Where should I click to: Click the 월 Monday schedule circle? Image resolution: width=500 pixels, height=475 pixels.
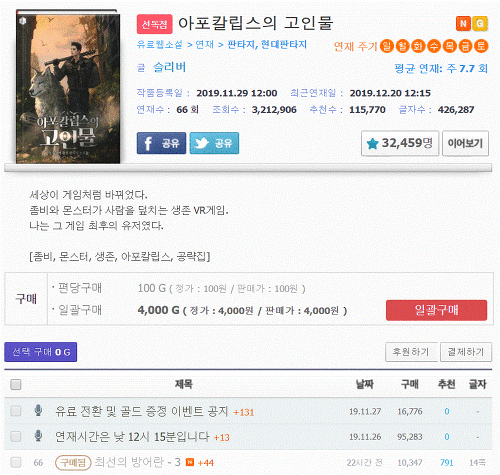[x=402, y=46]
